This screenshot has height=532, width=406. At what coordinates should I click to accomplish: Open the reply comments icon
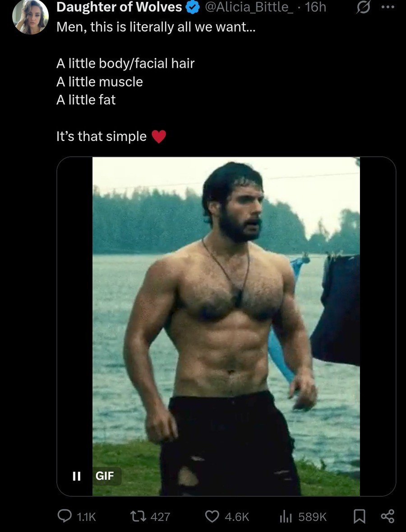pos(65,516)
